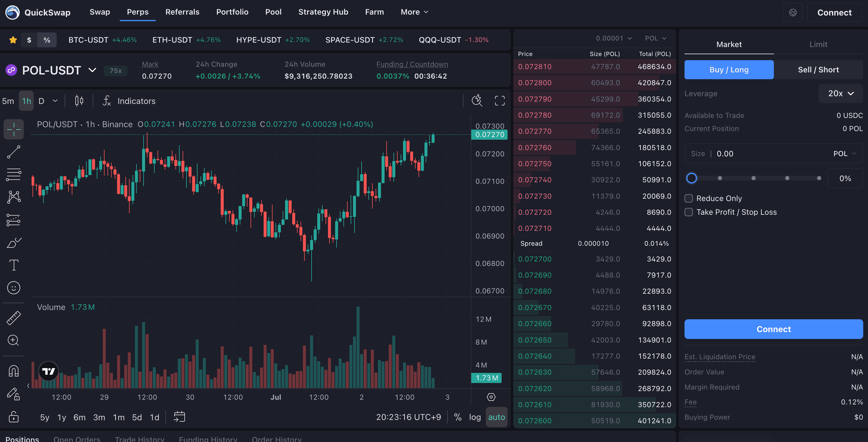Lock all drawing tools

tap(14, 417)
